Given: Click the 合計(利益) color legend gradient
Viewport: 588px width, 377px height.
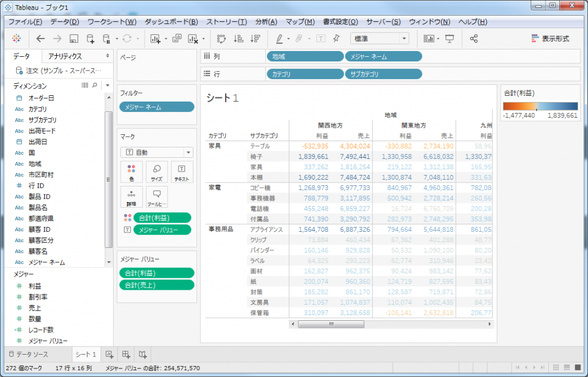Looking at the screenshot, I should 540,106.
